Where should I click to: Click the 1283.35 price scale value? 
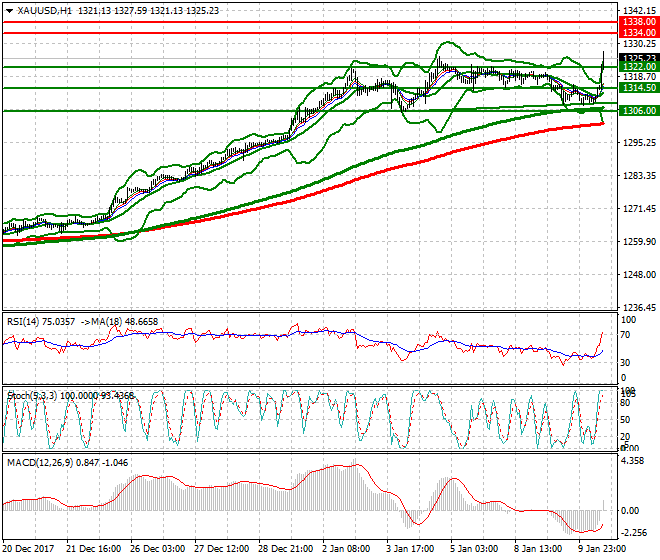(639, 176)
